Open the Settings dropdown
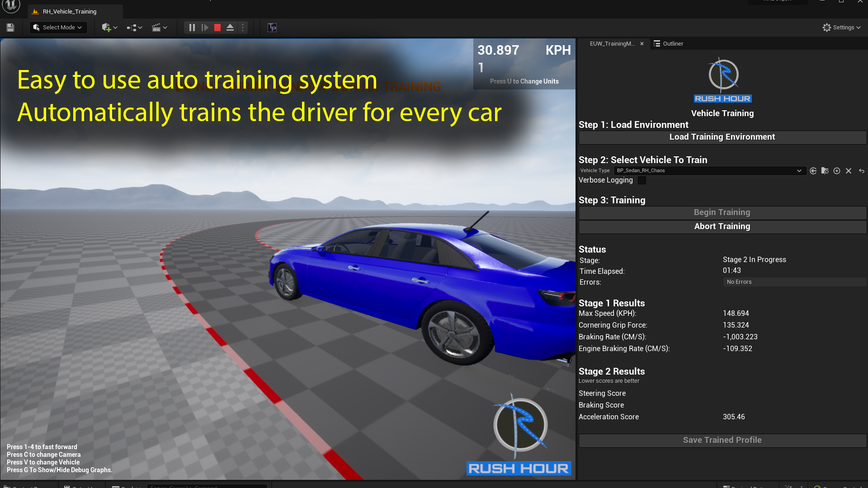The image size is (868, 488). click(x=841, y=28)
